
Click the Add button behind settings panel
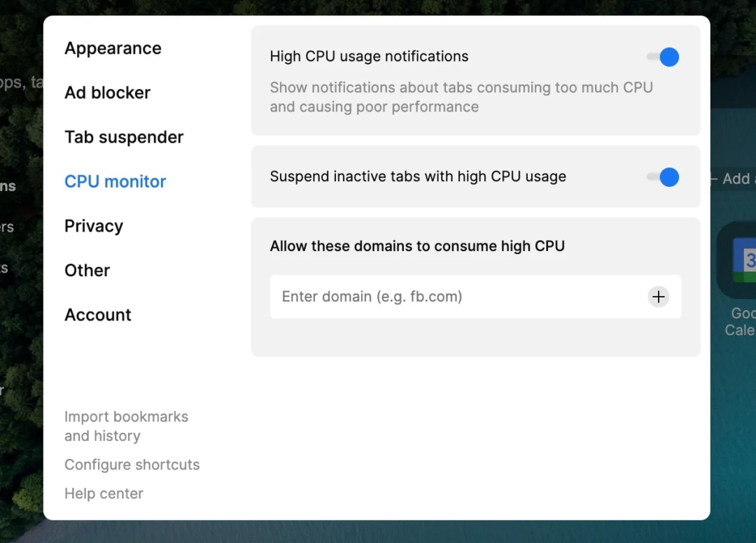pyautogui.click(x=733, y=178)
